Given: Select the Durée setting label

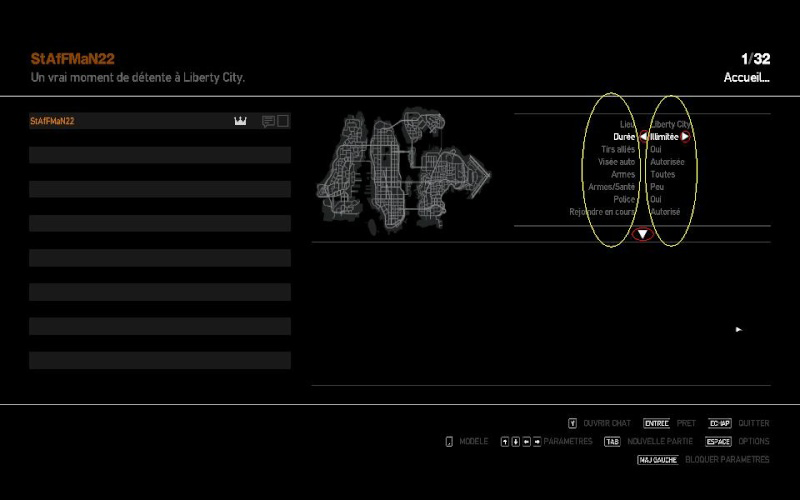Looking at the screenshot, I should tap(624, 137).
